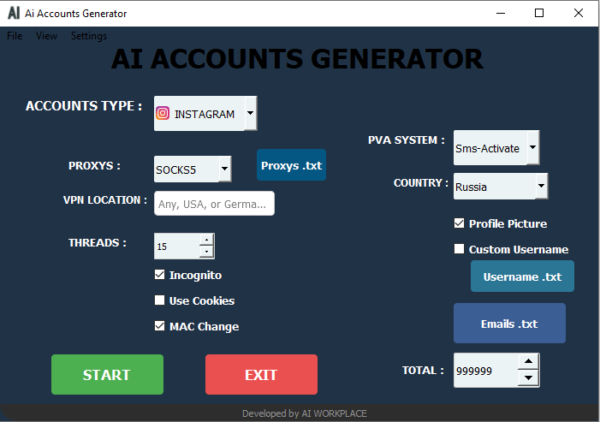The height and width of the screenshot is (422, 600).
Task: Maximize the Ai Accounts Generator window
Action: [539, 13]
